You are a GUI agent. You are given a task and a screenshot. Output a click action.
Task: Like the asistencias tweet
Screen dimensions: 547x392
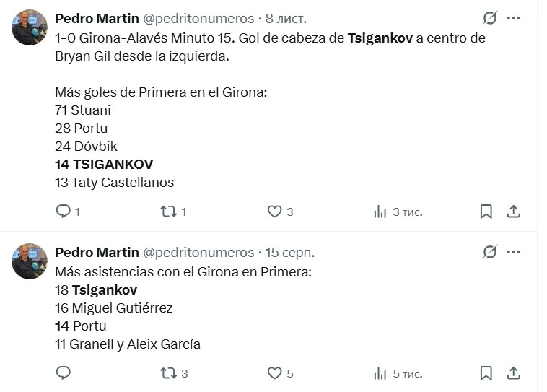click(x=274, y=373)
